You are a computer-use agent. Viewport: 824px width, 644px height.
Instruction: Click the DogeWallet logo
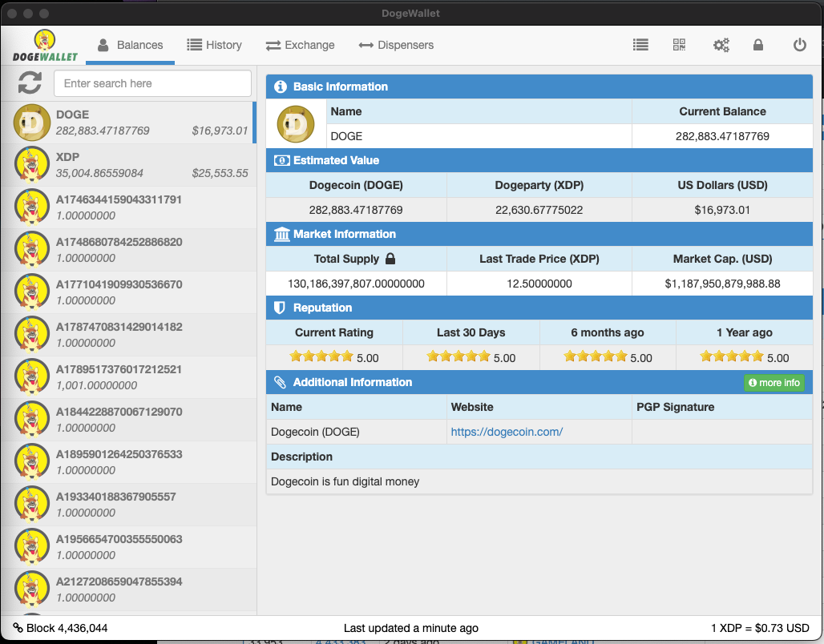pos(45,46)
